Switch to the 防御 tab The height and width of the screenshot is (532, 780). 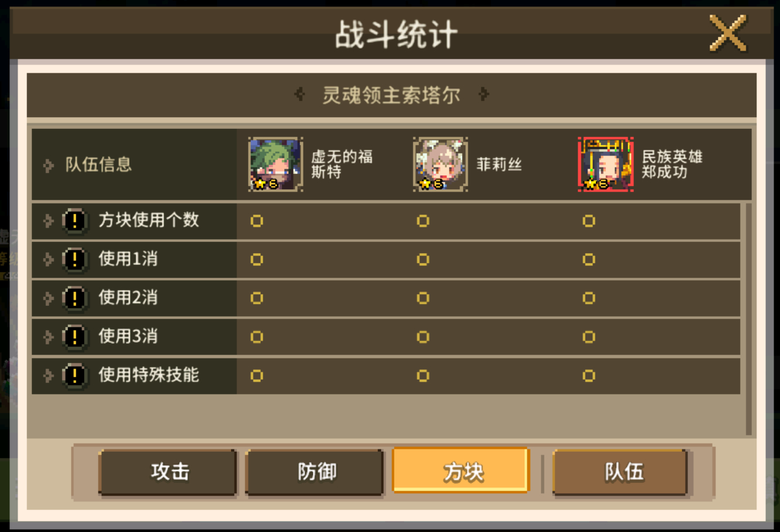click(x=316, y=472)
